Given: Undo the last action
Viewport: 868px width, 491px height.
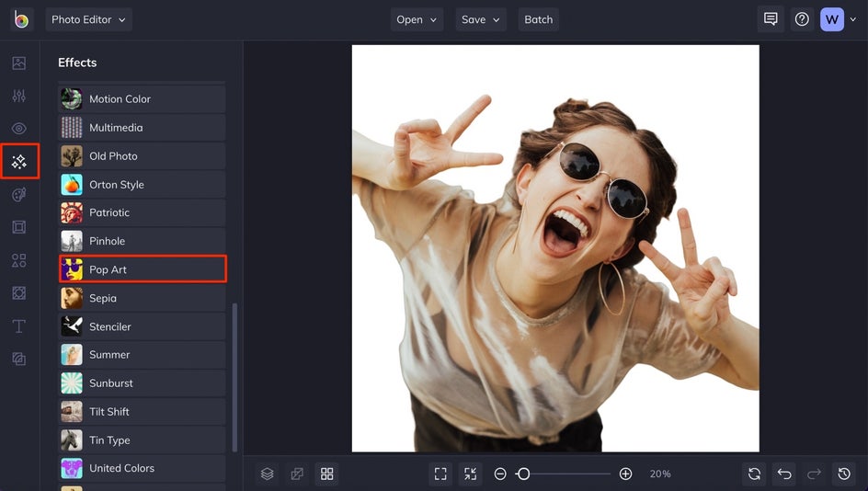Looking at the screenshot, I should [x=784, y=474].
